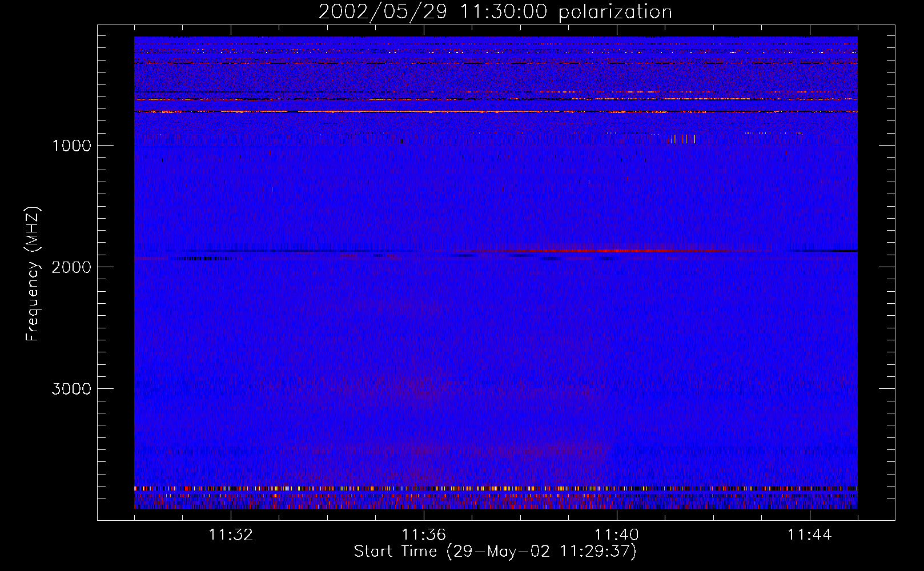Screen dimensions: 924x571
Task: Click the 'Frequency (MHZ)' axis title
Action: (x=33, y=274)
